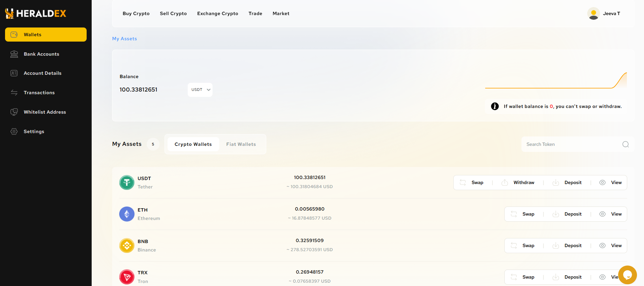Click Withdraw for the USDT wallet

[523, 183]
